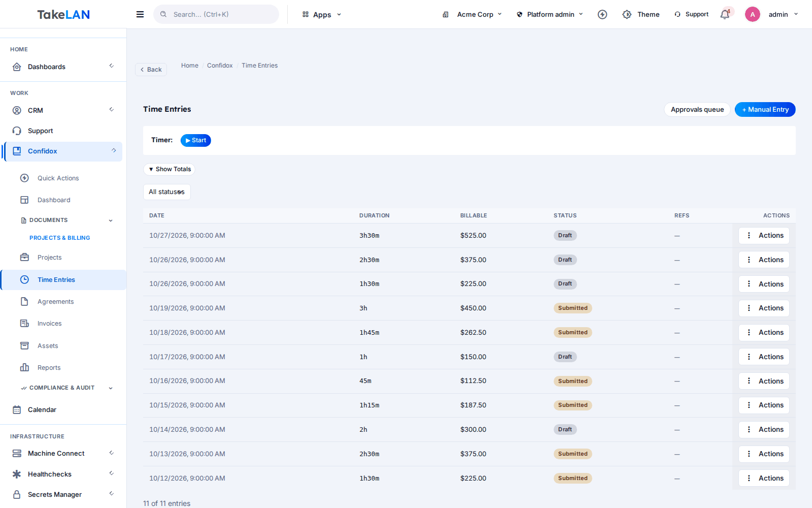
Task: Collapse the DOCUMENTS section
Action: [x=66, y=220]
